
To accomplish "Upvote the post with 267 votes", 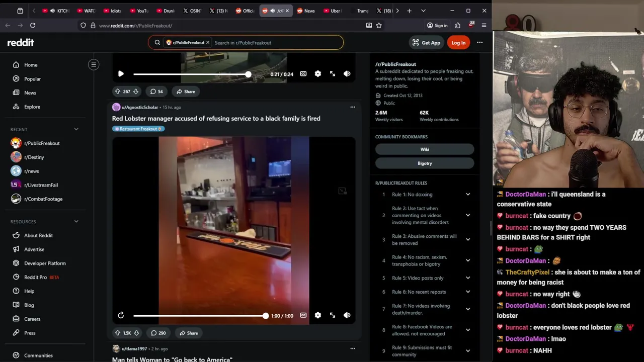I will [118, 92].
